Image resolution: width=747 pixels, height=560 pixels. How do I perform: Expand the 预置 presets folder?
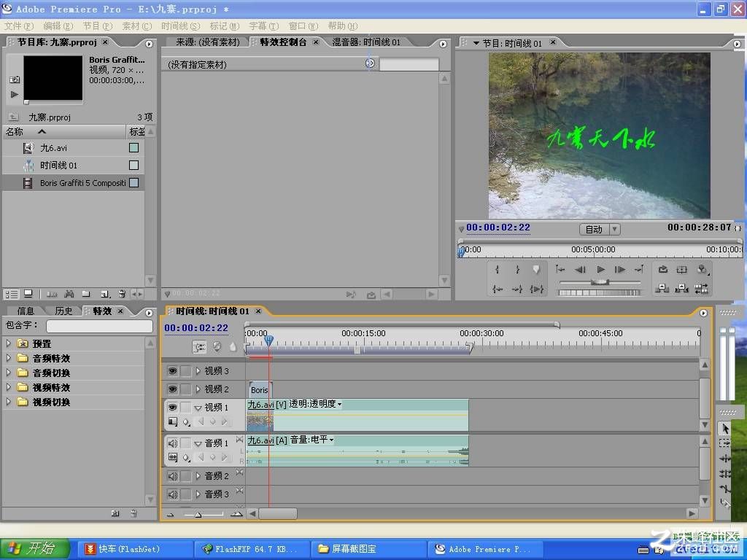[x=9, y=343]
